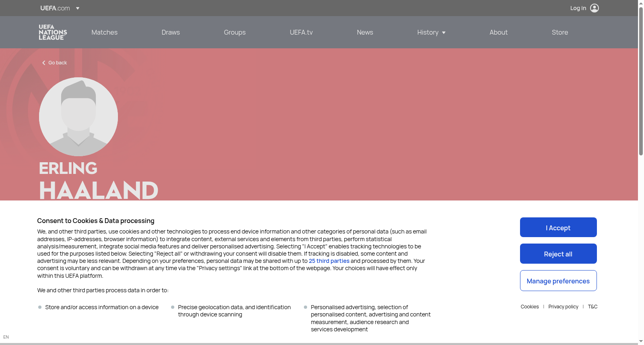The image size is (644, 345).
Task: Click the ERLING first name heading
Action: coord(68,168)
